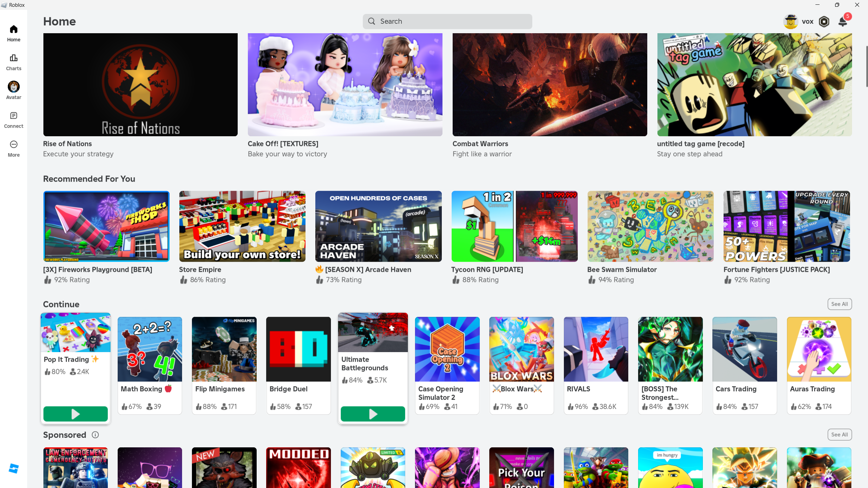Click See All for Continue section
Image resolution: width=868 pixels, height=488 pixels.
point(839,304)
